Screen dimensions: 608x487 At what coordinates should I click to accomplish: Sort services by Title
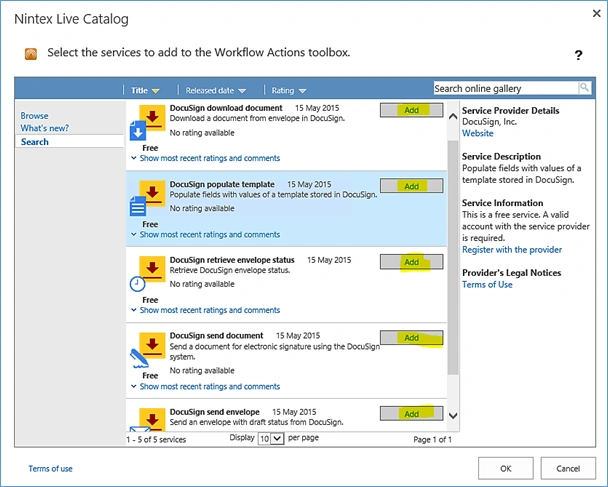click(145, 90)
